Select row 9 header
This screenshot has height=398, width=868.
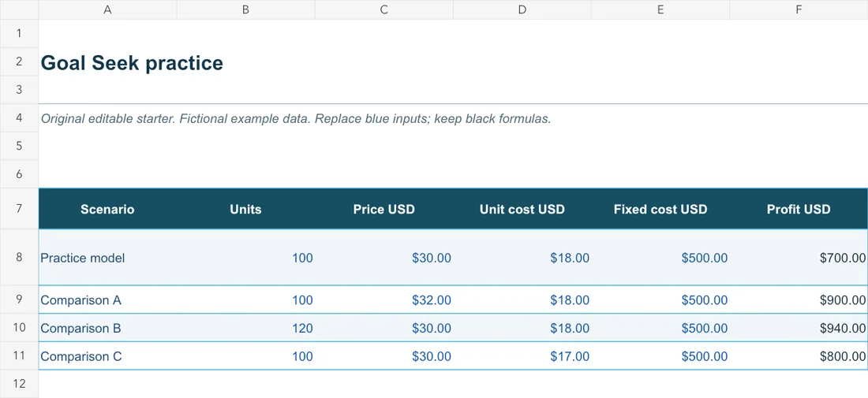pyautogui.click(x=19, y=299)
